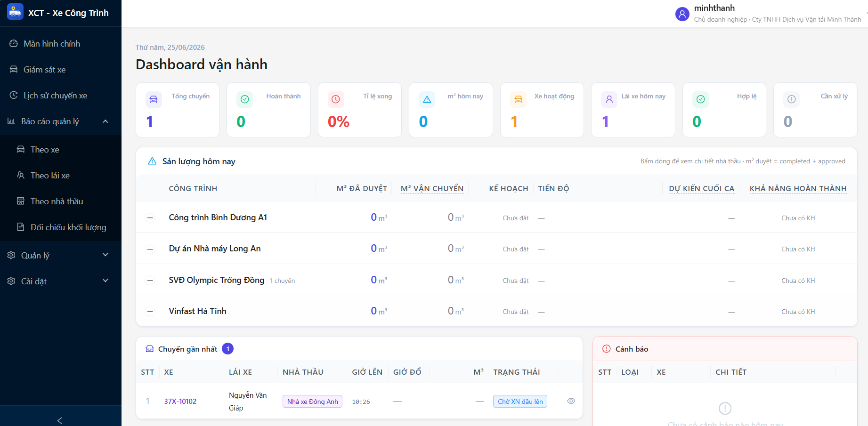This screenshot has height=426, width=868.
Task: Click Màn hình chính gauge icon
Action: pyautogui.click(x=14, y=43)
